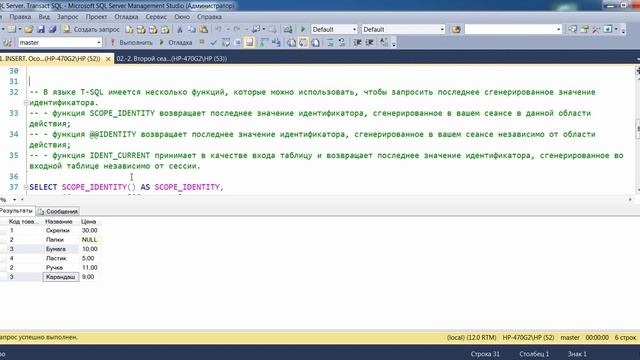Open the second Default platform dropdown

point(442,29)
